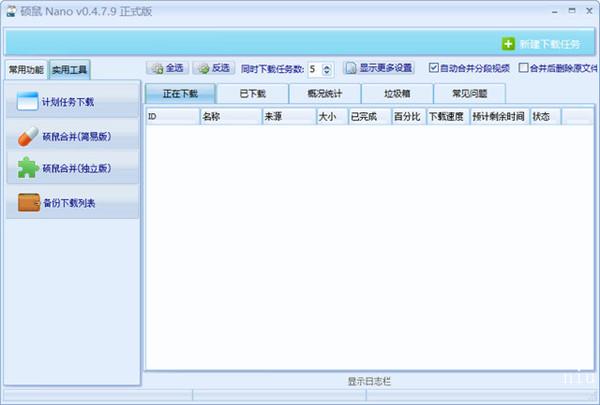Sort by the 下载速度 column header

[448, 116]
